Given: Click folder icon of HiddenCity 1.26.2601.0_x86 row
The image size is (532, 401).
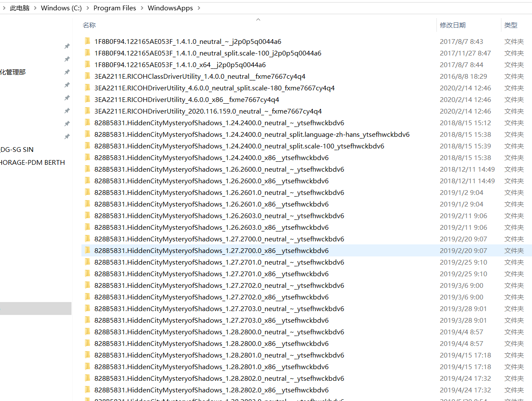Looking at the screenshot, I should tap(87, 204).
